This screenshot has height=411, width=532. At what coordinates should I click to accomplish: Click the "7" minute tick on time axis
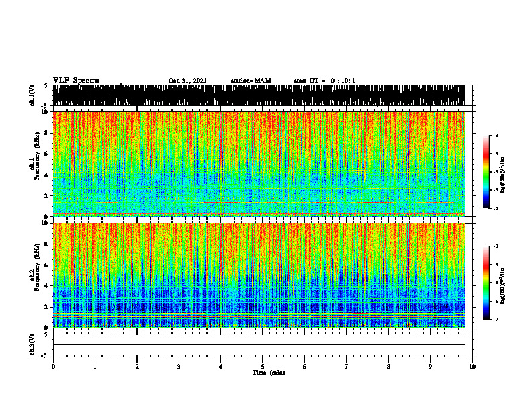click(347, 367)
